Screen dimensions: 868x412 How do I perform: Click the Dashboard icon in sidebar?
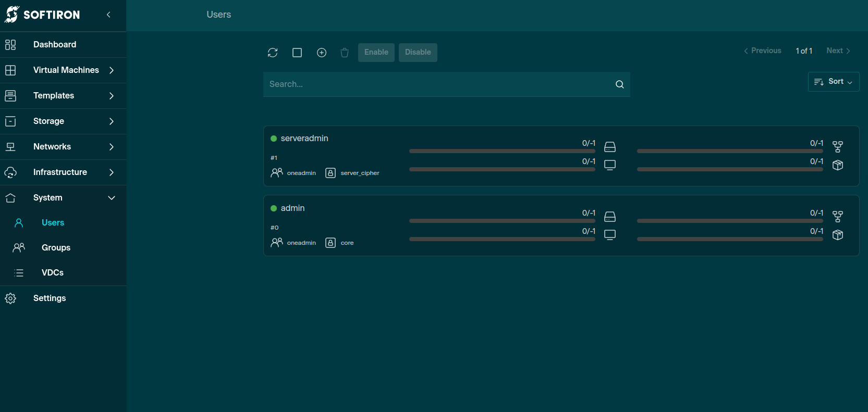(10, 45)
